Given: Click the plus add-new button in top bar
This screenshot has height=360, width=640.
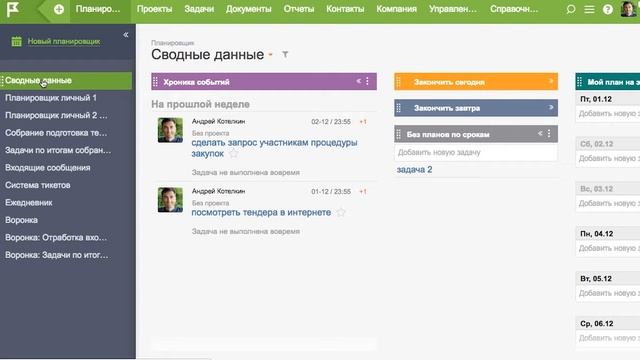Looking at the screenshot, I should point(59,9).
